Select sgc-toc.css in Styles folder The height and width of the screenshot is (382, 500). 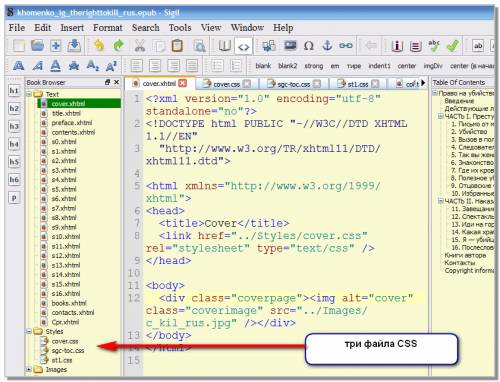click(x=68, y=351)
